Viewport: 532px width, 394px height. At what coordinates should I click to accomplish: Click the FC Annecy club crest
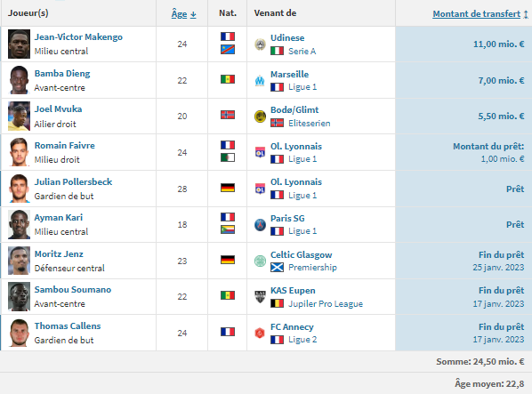tap(260, 333)
